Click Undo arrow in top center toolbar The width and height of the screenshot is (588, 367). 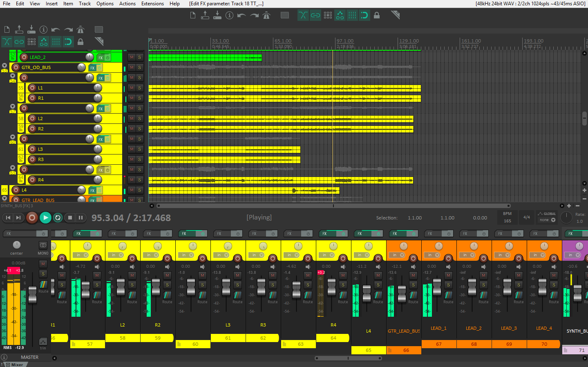point(241,16)
